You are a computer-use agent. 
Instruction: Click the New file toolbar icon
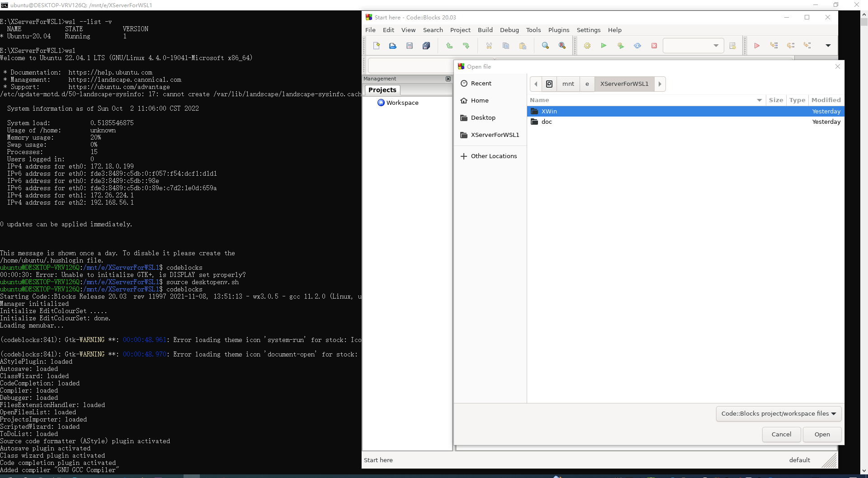376,46
